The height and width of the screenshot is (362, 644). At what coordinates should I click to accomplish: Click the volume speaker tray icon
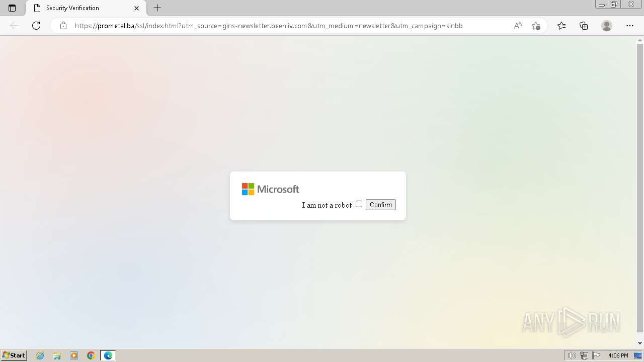[x=572, y=355]
